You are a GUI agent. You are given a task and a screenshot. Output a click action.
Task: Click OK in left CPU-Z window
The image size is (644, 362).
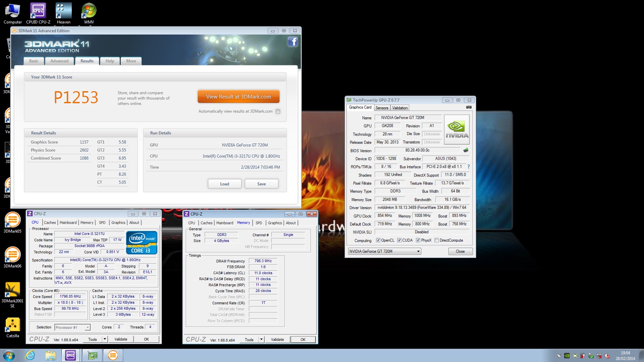click(x=146, y=339)
